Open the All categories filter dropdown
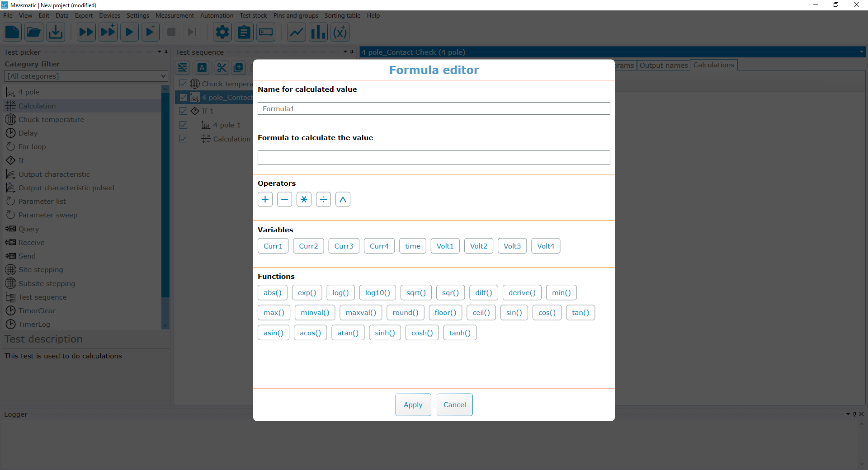This screenshot has height=470, width=868. (x=86, y=76)
